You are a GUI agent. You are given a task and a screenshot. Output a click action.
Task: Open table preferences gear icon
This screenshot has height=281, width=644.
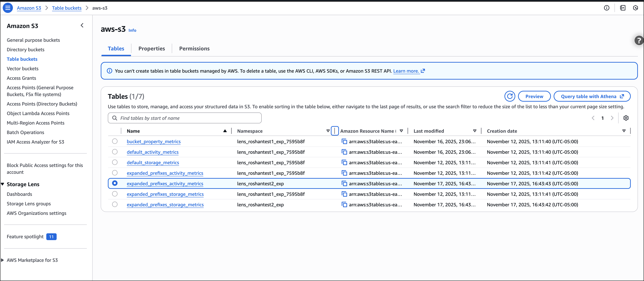pos(626,118)
